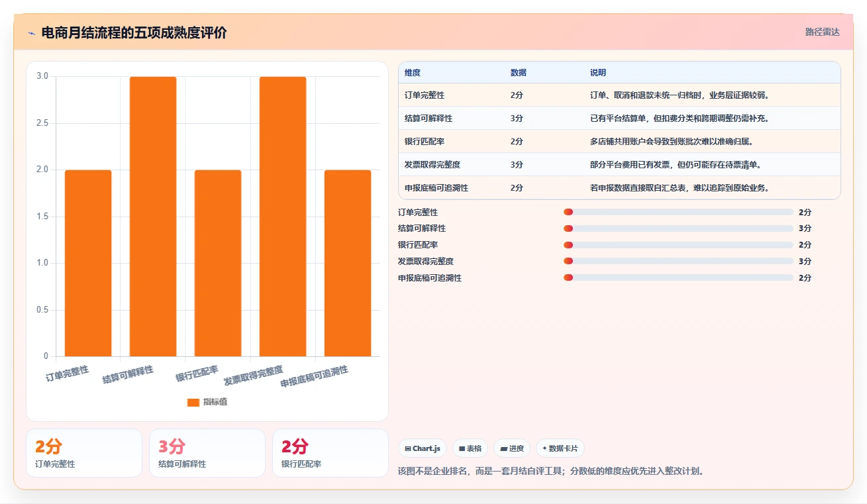The height and width of the screenshot is (504, 867).
Task: Click the 申报底稿可追溯性 bar in chart
Action: click(348, 263)
